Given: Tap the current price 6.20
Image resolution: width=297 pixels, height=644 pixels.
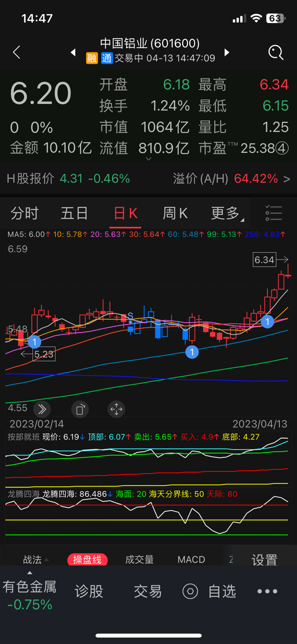Looking at the screenshot, I should tap(41, 93).
